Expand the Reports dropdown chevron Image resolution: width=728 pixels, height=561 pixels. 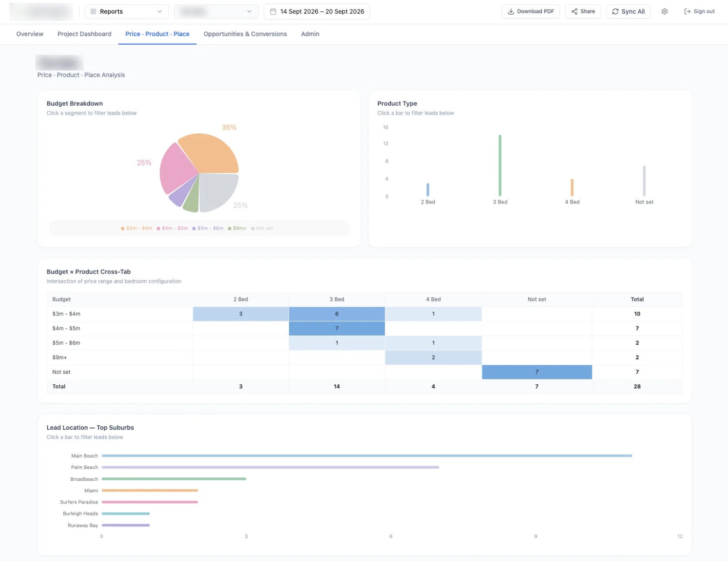click(x=160, y=11)
